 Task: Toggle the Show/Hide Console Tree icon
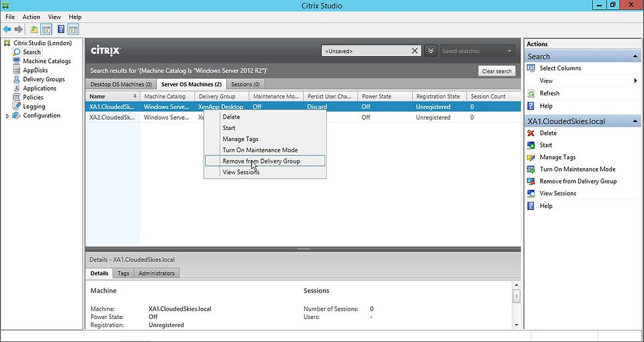tap(46, 30)
